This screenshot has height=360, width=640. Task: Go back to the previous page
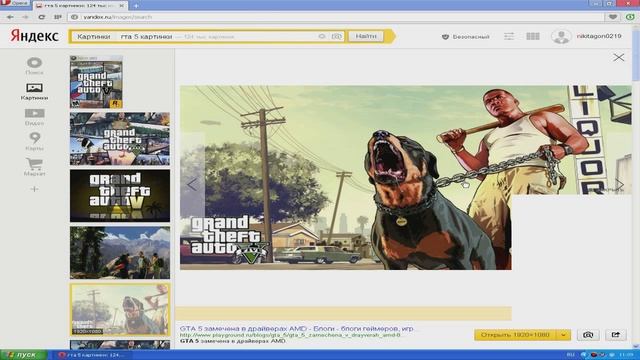pos(10,17)
